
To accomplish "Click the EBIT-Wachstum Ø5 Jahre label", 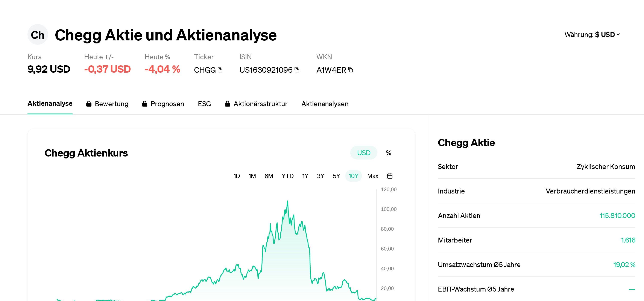I will tap(476, 289).
